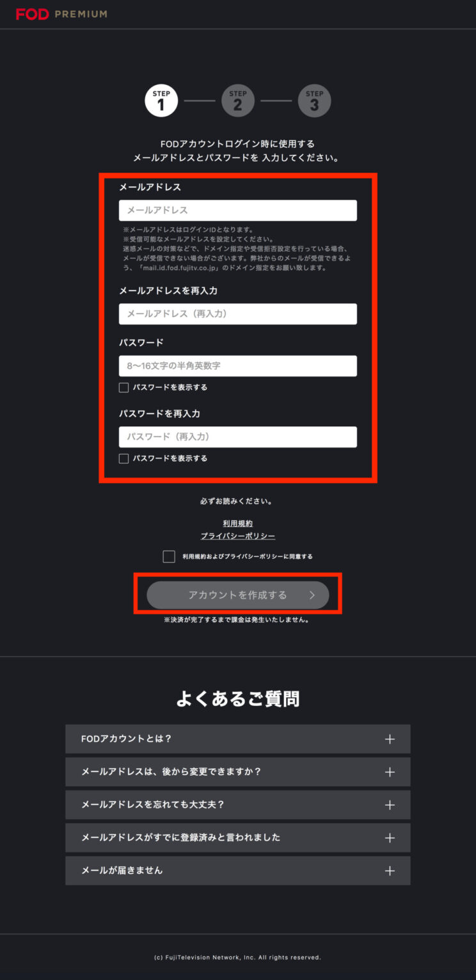Click the FOD Premium logo
The width and height of the screenshot is (476, 980).
tap(61, 14)
